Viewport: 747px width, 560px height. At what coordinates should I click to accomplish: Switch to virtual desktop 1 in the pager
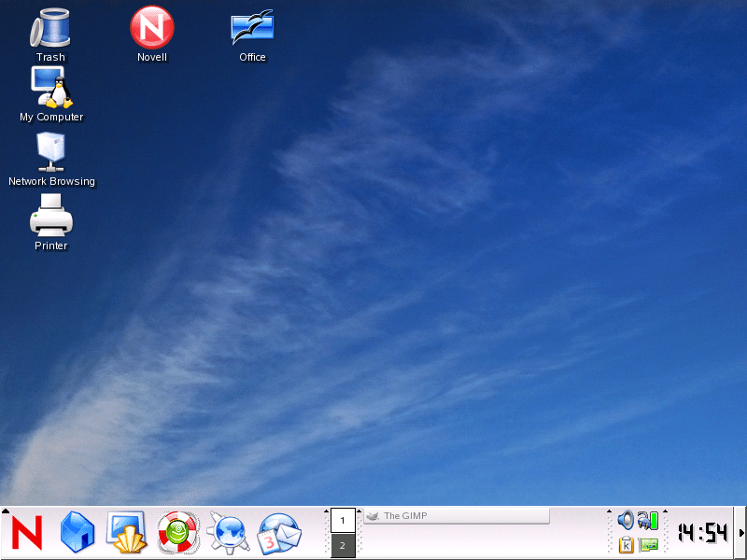click(342, 519)
